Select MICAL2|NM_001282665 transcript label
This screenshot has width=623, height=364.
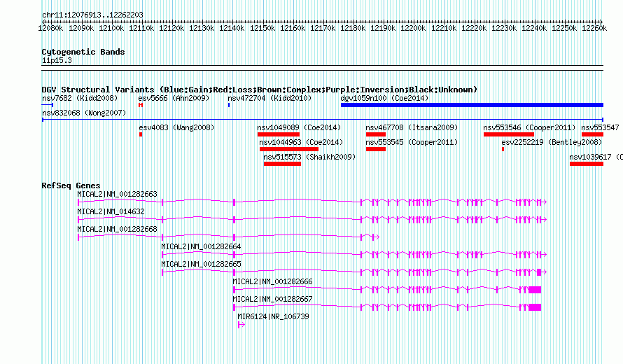tap(201, 264)
